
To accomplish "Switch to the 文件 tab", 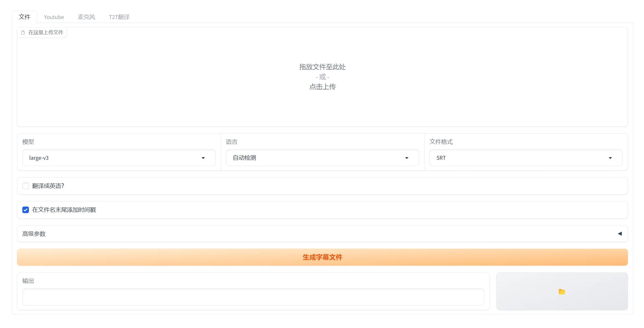I will (25, 17).
